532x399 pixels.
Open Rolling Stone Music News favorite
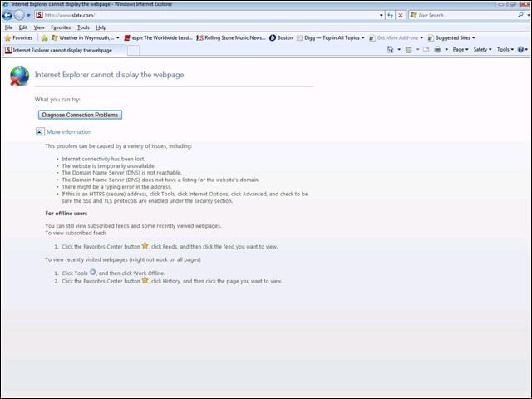(x=231, y=38)
